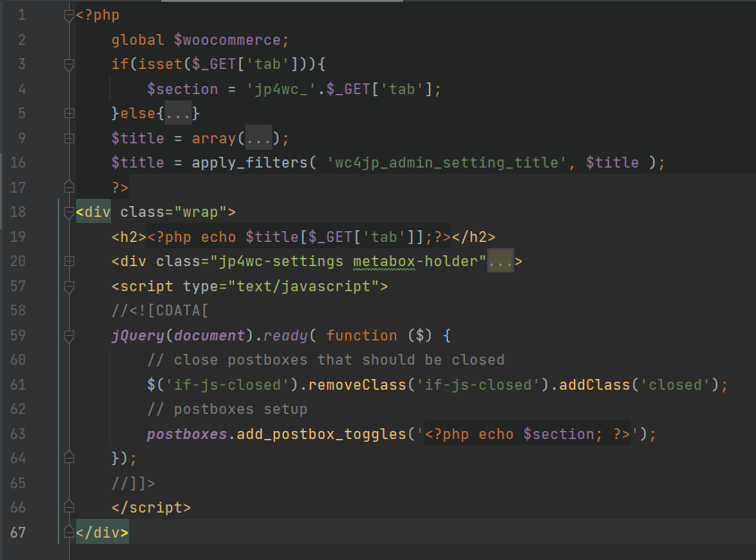
Task: Click ellipsis after metabox-holder class attribute
Action: point(500,262)
